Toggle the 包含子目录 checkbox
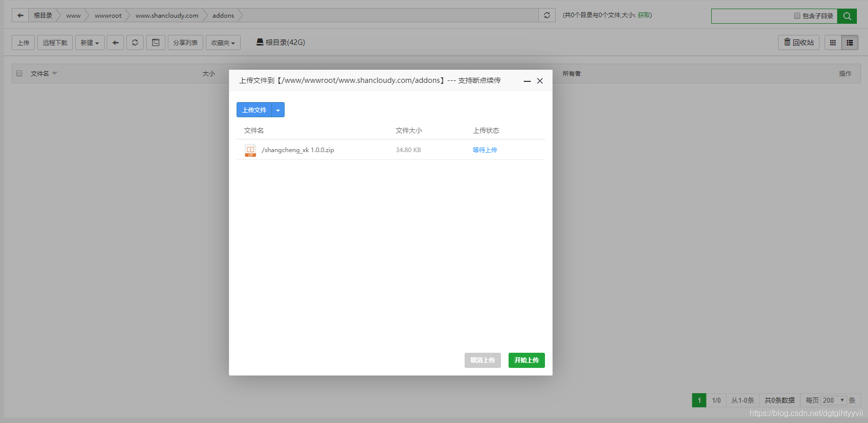Screen dimensions: 868x423 (x=797, y=16)
